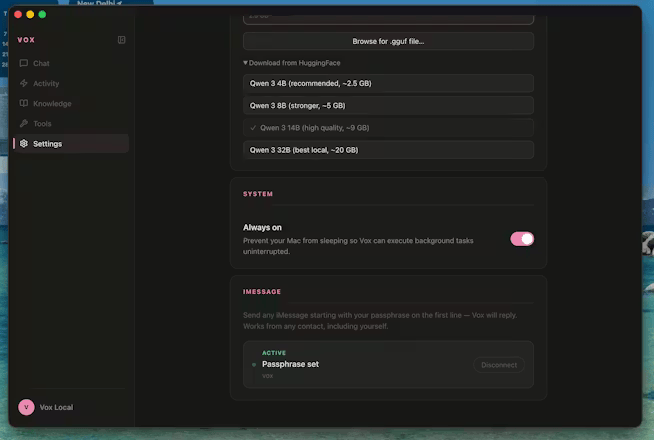The width and height of the screenshot is (654, 440).
Task: Go to the Activity section
Action: coord(71,83)
